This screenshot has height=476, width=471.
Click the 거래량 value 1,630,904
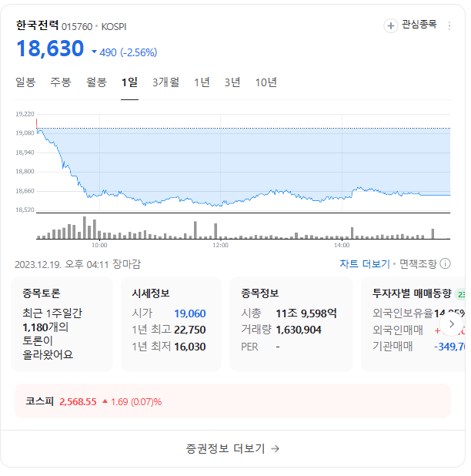(299, 330)
